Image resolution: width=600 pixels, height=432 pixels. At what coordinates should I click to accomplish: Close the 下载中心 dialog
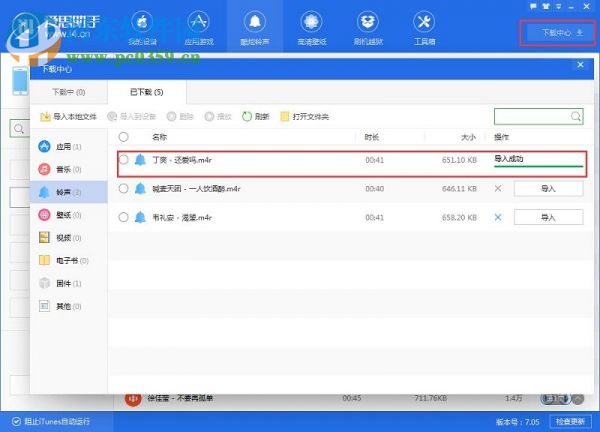(x=580, y=65)
